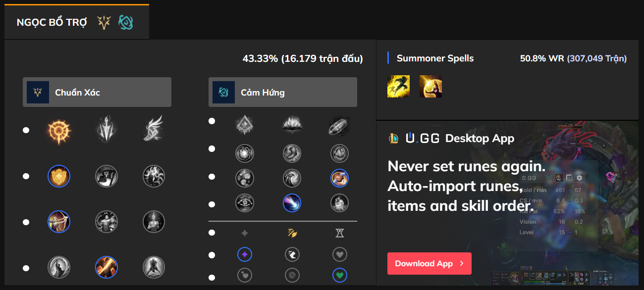Choose the hourglass ability haste shard
This screenshot has height=290, width=644.
[x=339, y=233]
